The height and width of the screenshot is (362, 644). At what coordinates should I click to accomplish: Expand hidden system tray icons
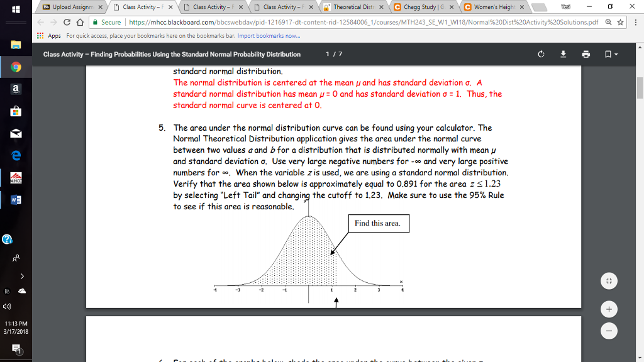coord(22,277)
